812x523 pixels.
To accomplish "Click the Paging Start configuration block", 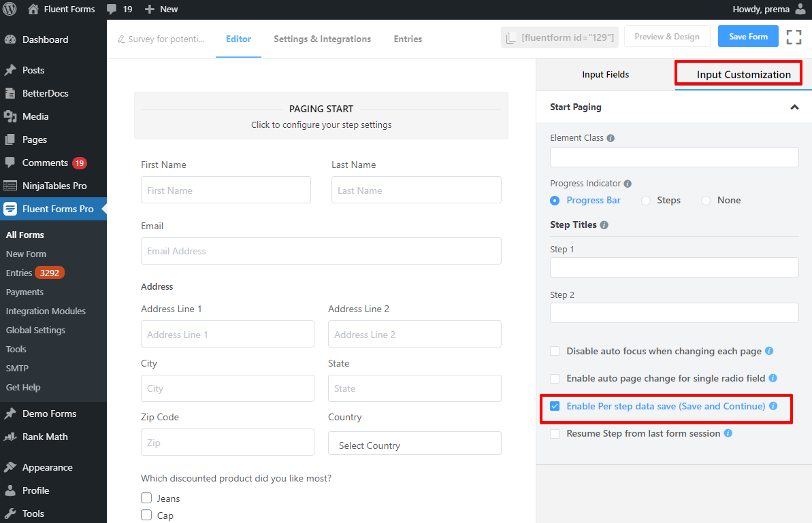I will 321,116.
